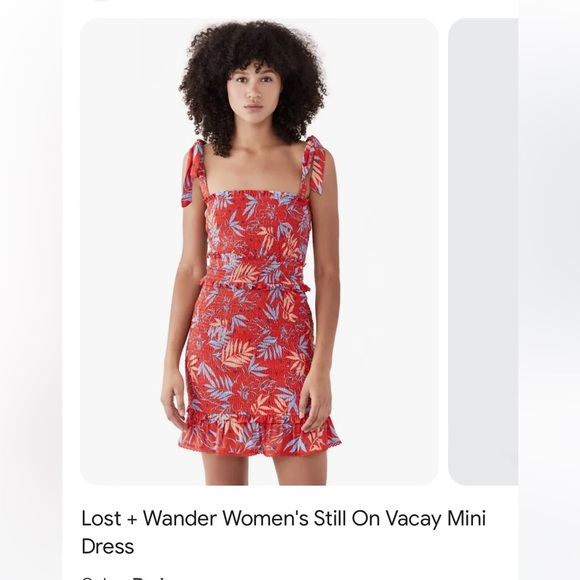
Task: Open the main product photo of the dress
Action: (259, 252)
